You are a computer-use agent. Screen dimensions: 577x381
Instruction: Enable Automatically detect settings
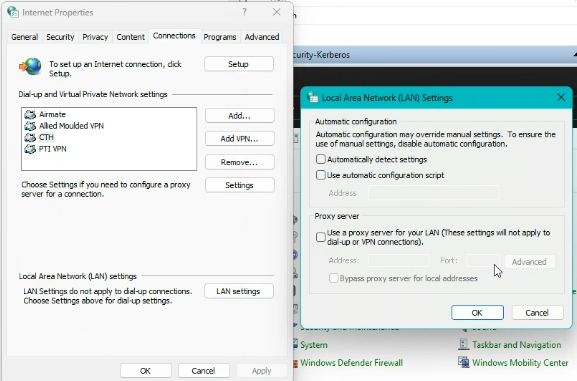[x=321, y=159]
